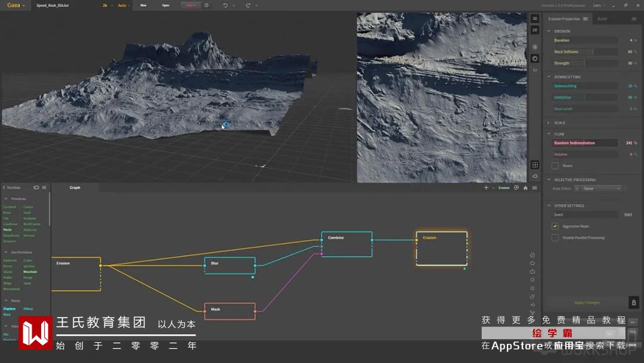This screenshot has height=363, width=644.
Task: Collapse the Geo Primitives toolbox group
Action: click(x=6, y=252)
